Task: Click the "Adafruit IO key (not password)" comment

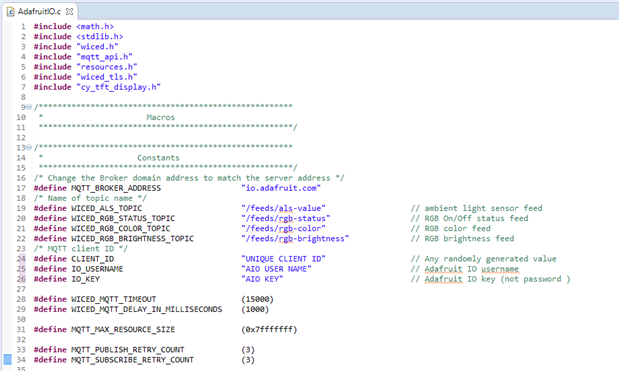Action: (x=490, y=279)
